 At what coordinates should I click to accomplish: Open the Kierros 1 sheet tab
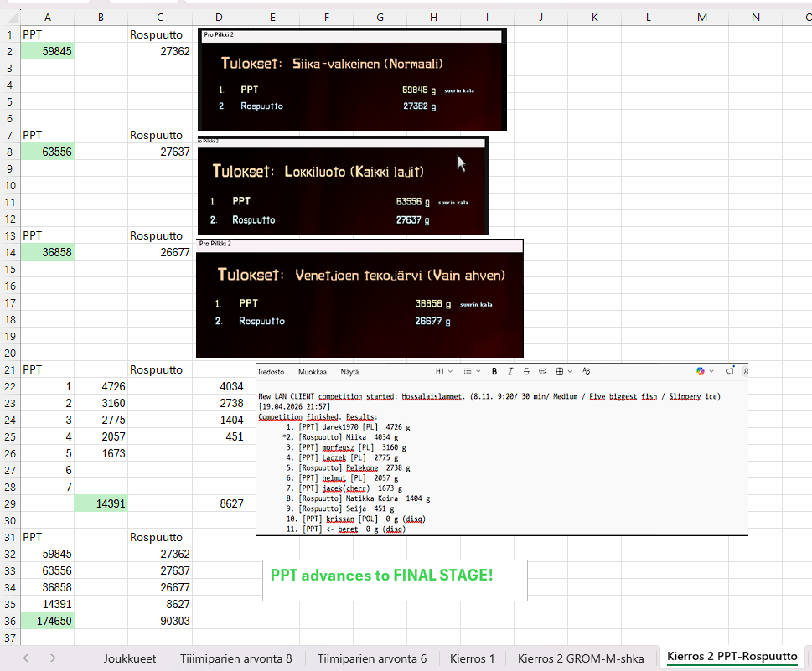472,658
